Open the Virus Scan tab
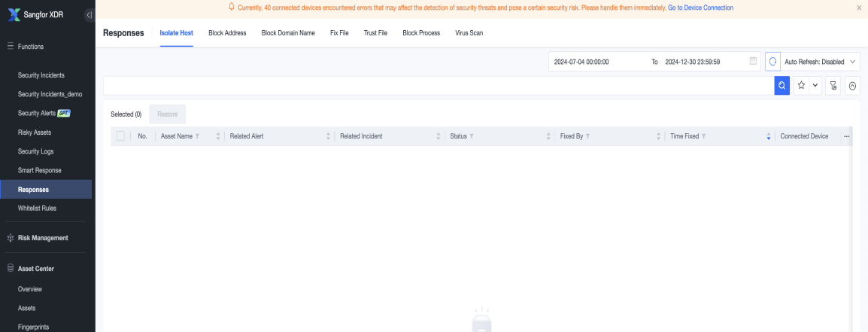 click(x=469, y=32)
